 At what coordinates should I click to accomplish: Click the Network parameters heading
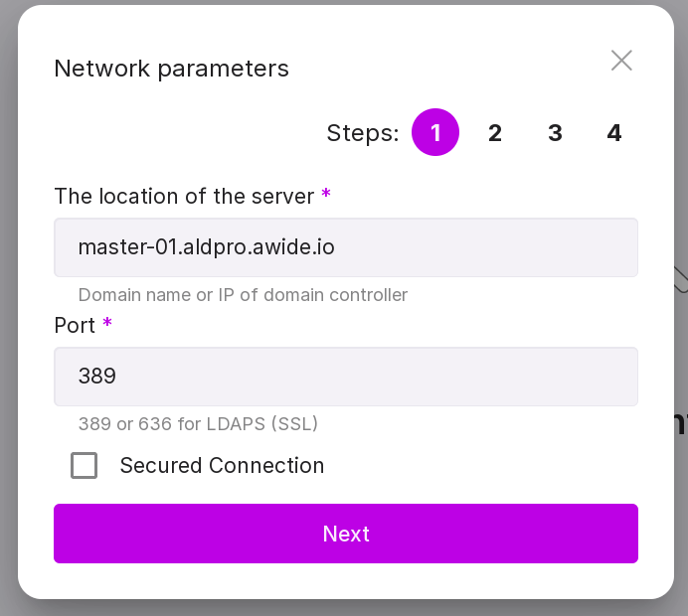(171, 69)
